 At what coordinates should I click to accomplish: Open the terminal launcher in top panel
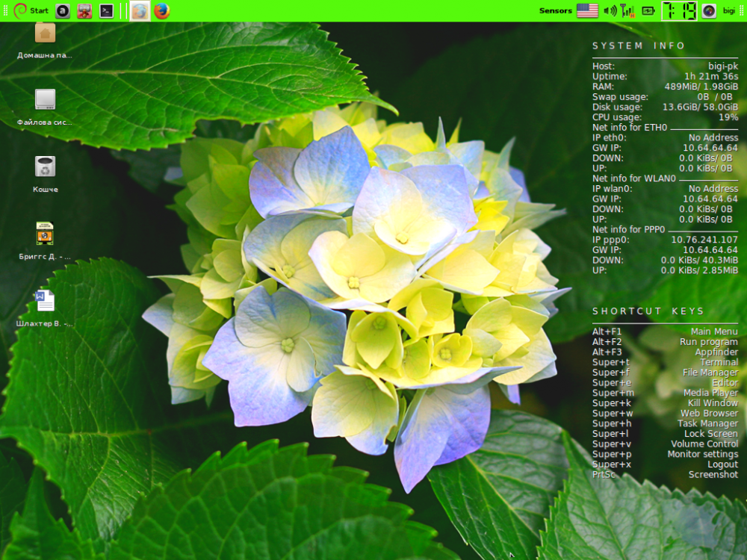106,11
